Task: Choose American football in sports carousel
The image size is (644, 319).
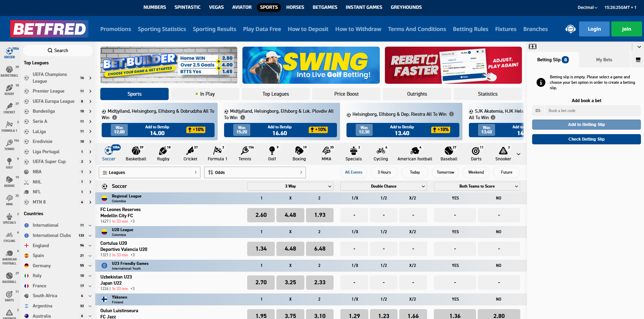Action: click(x=415, y=154)
